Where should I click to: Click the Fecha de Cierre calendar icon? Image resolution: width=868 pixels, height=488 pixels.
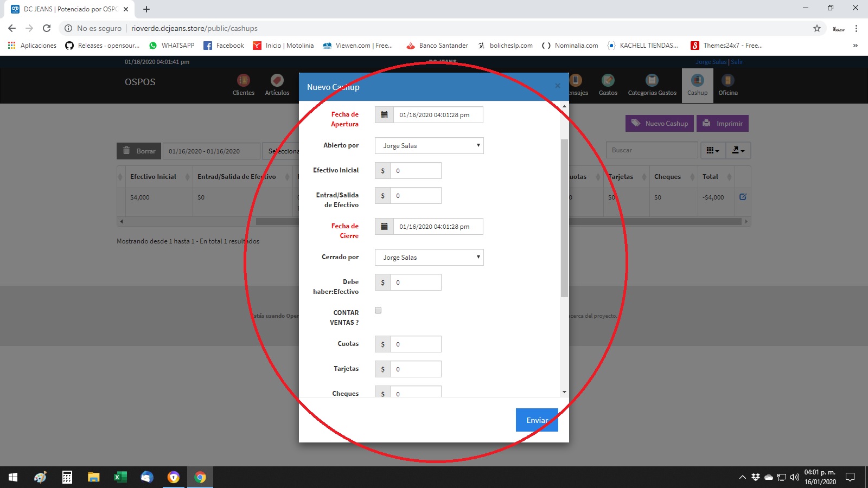pos(385,226)
